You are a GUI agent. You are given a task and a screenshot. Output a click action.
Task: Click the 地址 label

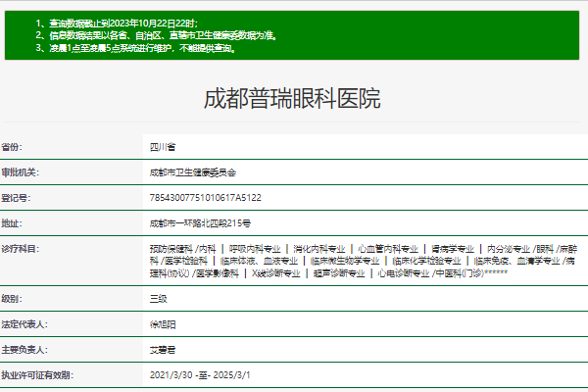[12, 223]
